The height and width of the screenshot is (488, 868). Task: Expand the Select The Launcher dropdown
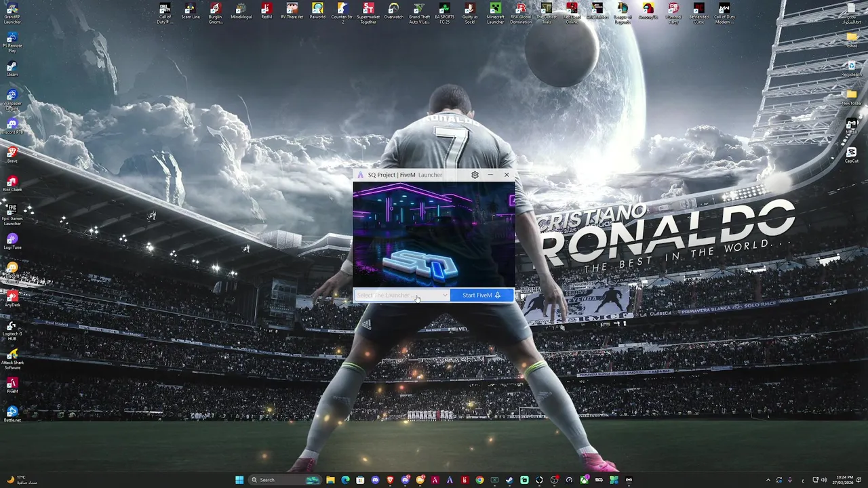click(401, 296)
